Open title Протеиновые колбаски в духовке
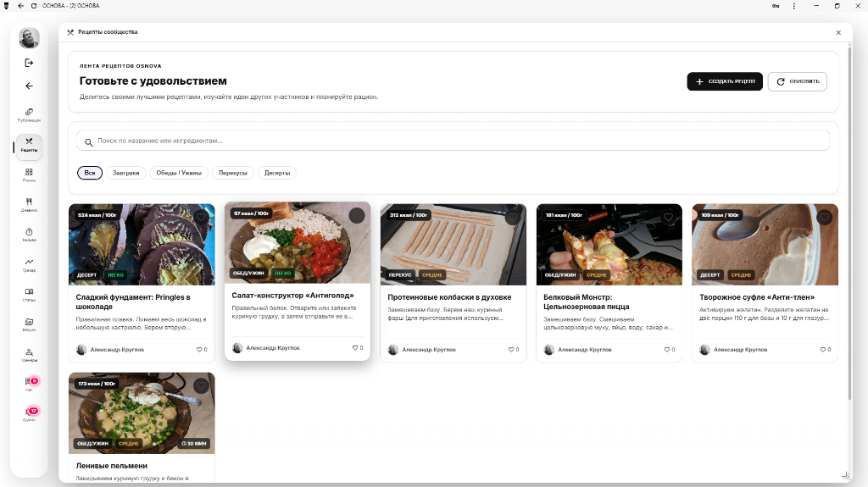 pyautogui.click(x=449, y=297)
